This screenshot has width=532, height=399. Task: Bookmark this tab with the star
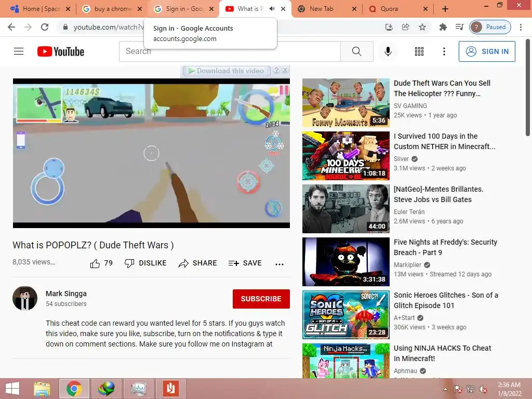coord(422,27)
